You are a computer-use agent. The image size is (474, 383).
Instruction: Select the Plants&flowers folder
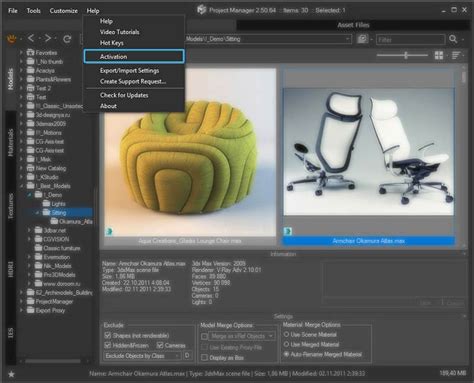pyautogui.click(x=53, y=79)
